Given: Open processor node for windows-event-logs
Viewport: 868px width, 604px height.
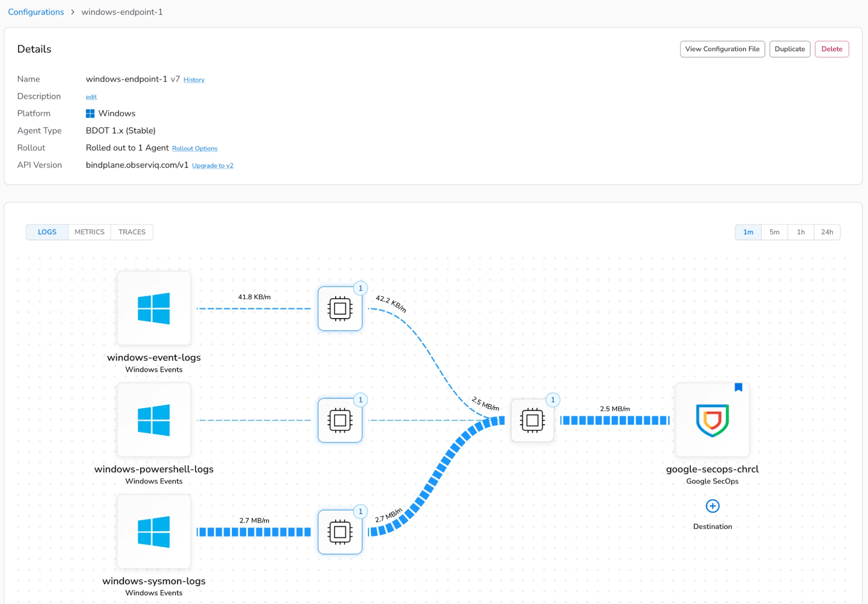Looking at the screenshot, I should 340,309.
